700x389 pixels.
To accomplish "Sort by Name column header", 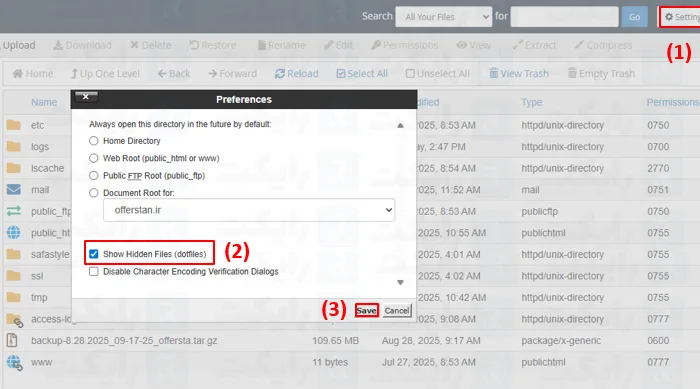I will tap(44, 102).
